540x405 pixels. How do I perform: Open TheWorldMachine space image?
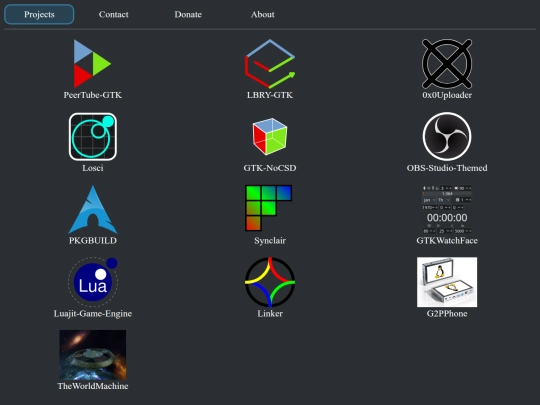(93, 355)
